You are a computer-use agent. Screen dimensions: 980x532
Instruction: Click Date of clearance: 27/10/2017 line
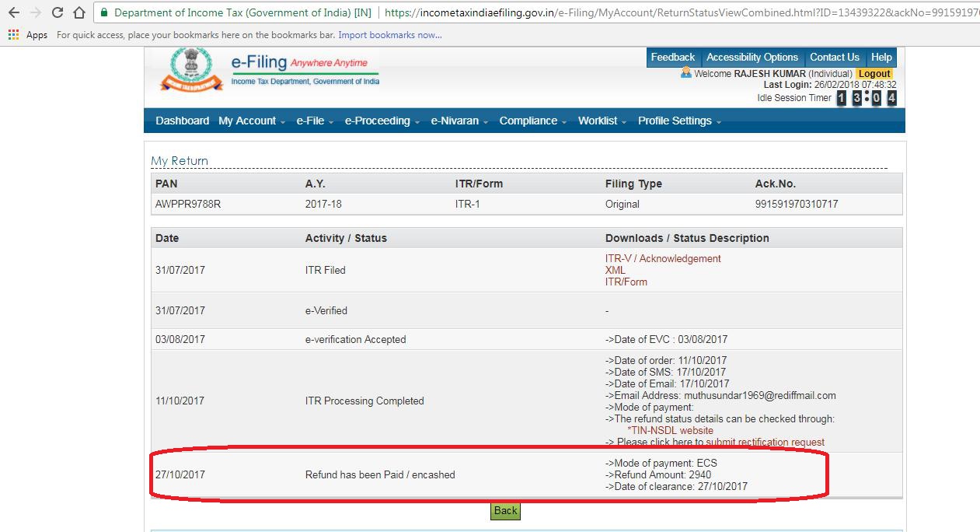[676, 486]
